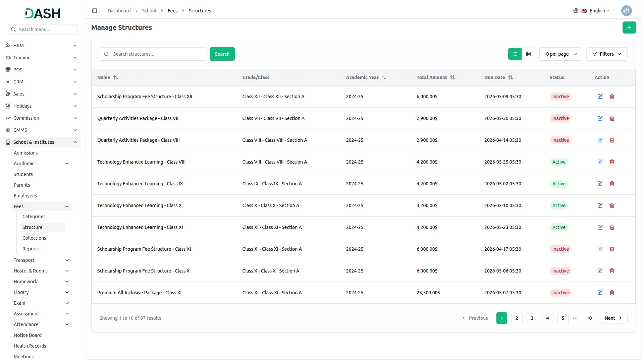
Task: Focus the Search menu field
Action: (x=43, y=29)
